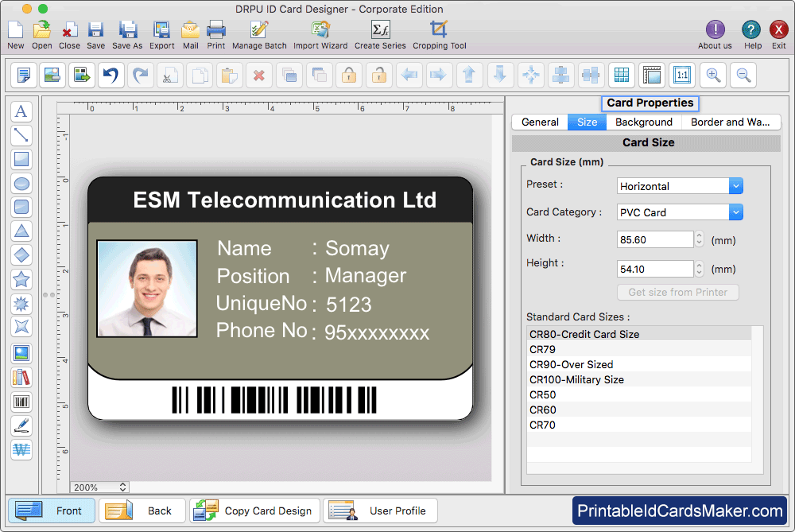The height and width of the screenshot is (532, 795).
Task: Toggle the grid view icon
Action: [x=622, y=75]
